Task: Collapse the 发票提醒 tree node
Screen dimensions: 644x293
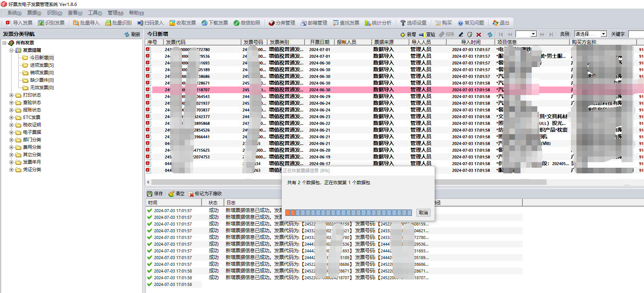Action: [11, 50]
